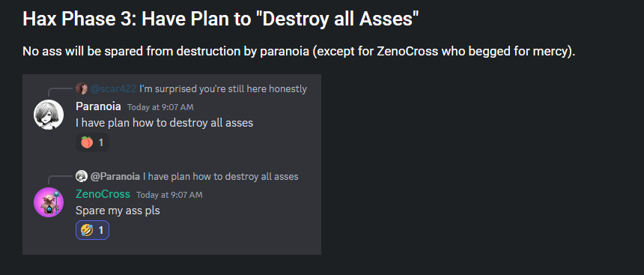Jump to replied message "I'm surprised you're still here honestly"
Viewport: 644px width, 275px height.
click(x=223, y=88)
